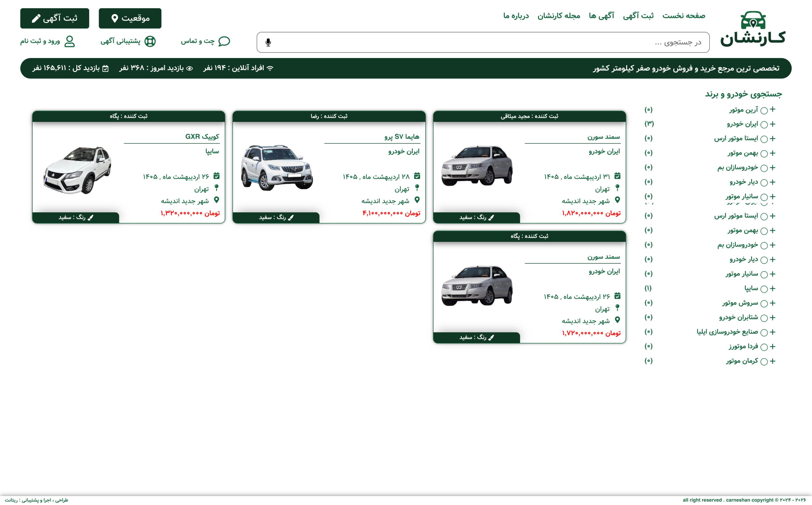This screenshot has width=812, height=505.
Task: Select the فردا موتورز radio button
Action: pos(764,347)
